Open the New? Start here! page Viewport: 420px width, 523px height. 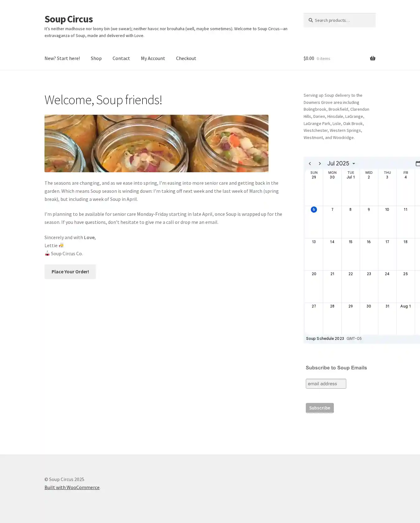[x=62, y=58]
